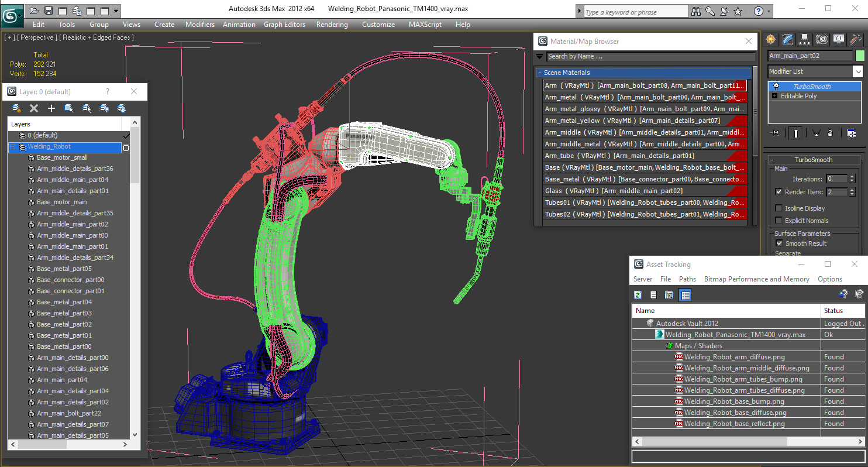Click the Hide/Unhide All Layers icon
This screenshot has width=868, height=467.
coord(104,108)
